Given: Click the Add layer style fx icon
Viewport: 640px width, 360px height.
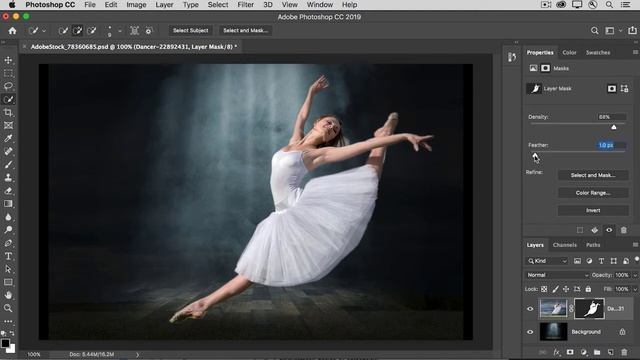Looking at the screenshot, I should [x=557, y=352].
